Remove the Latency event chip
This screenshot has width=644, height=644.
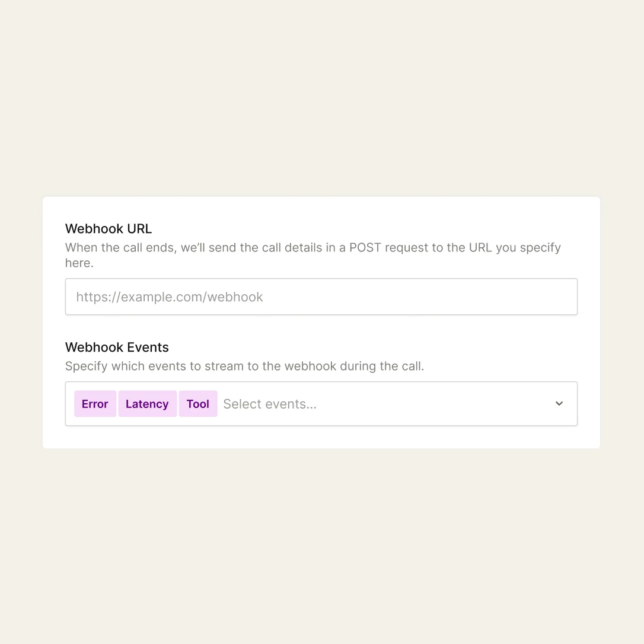[x=147, y=404]
